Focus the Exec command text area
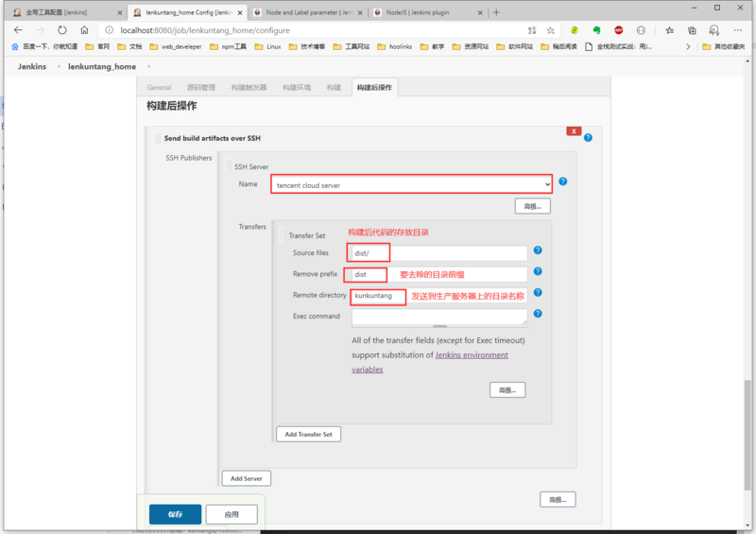Image resolution: width=756 pixels, height=534 pixels. click(439, 318)
